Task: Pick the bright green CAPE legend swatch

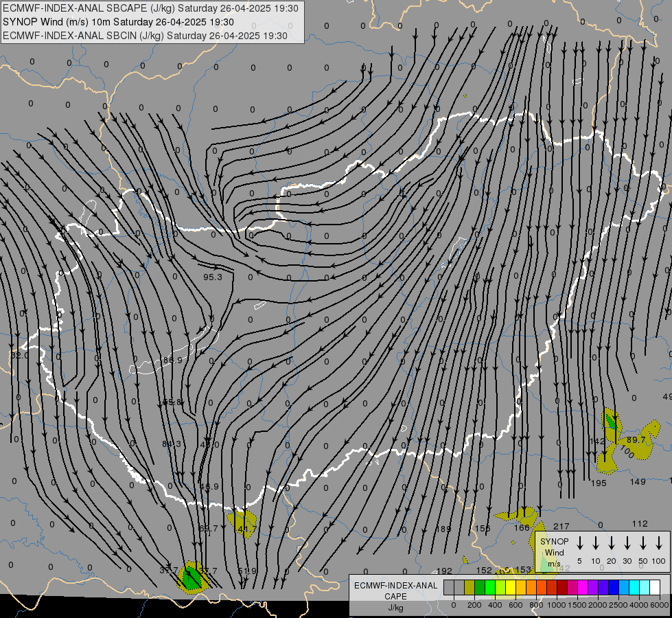Action: pyautogui.click(x=490, y=588)
